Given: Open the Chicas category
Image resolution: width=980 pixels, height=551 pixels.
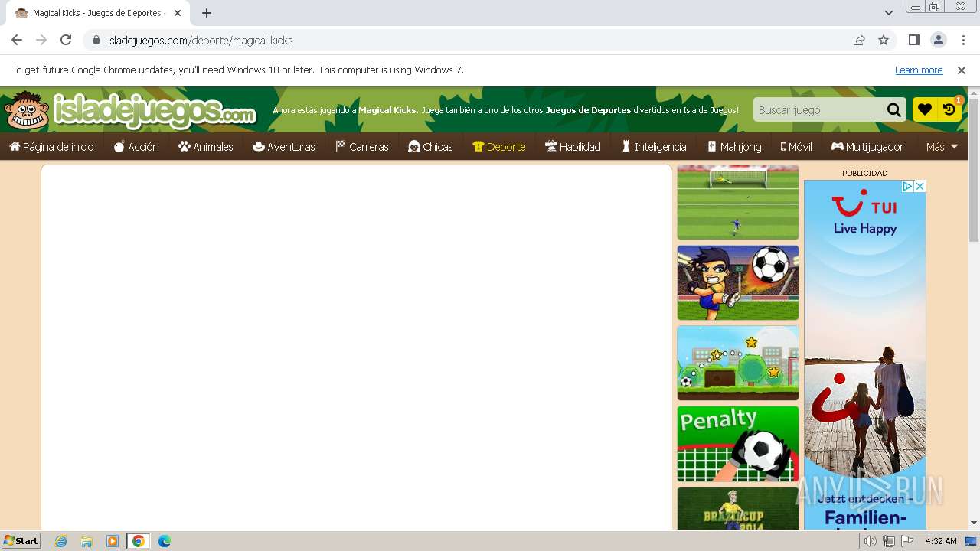Looking at the screenshot, I should point(430,146).
